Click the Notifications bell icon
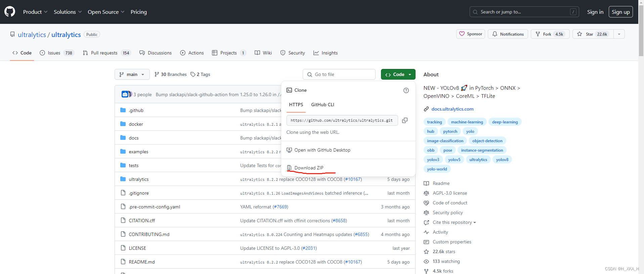The width and height of the screenshot is (644, 274). tap(495, 34)
